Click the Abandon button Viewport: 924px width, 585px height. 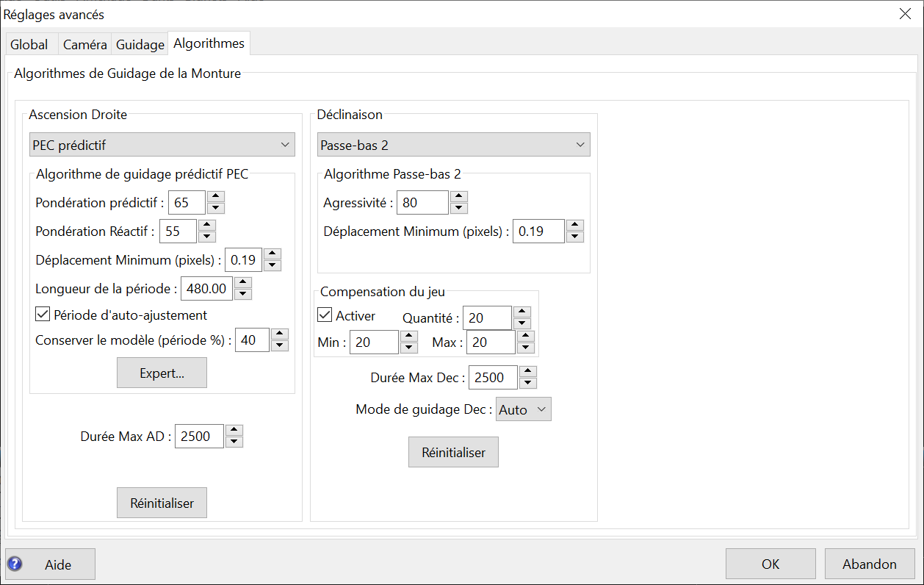870,564
